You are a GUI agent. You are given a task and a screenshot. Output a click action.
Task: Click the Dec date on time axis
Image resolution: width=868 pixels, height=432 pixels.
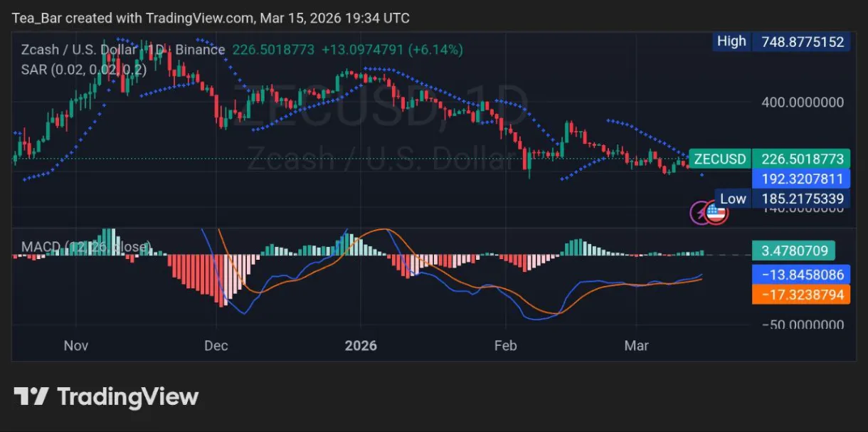pos(216,346)
